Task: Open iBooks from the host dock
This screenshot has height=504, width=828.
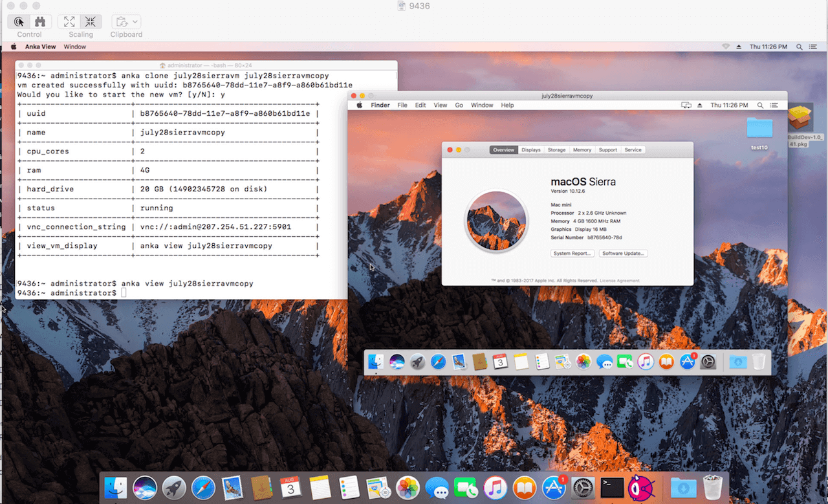Action: point(525,487)
